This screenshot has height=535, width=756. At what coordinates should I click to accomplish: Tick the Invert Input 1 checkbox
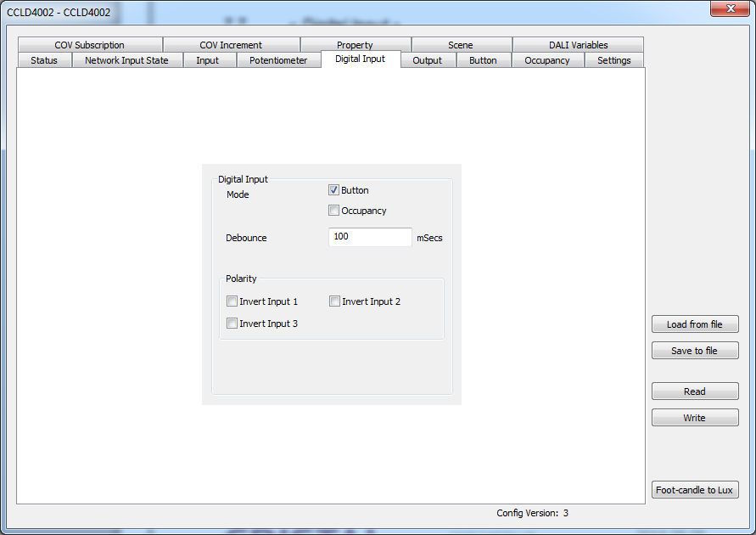[232, 301]
